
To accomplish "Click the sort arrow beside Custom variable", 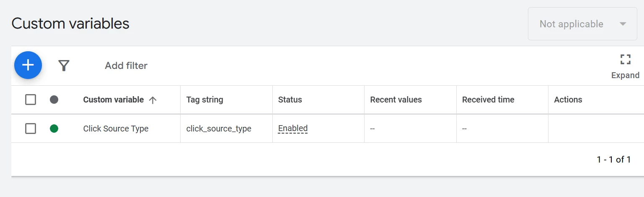I will point(153,100).
